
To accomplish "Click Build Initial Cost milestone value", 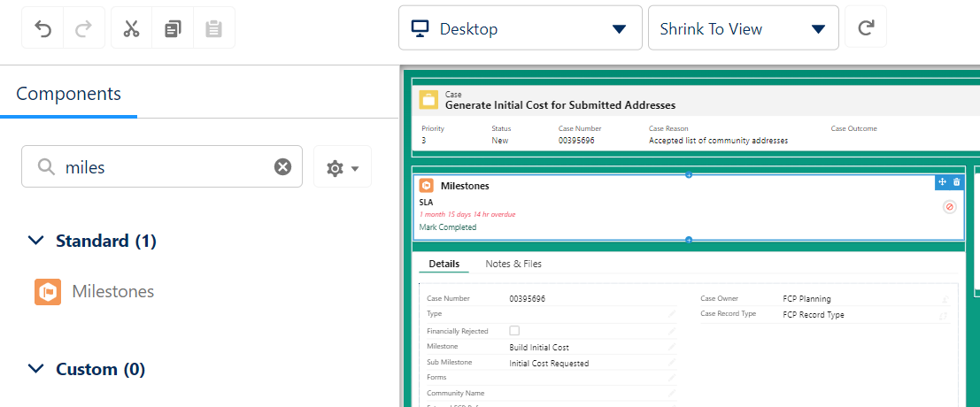I will (x=539, y=348).
